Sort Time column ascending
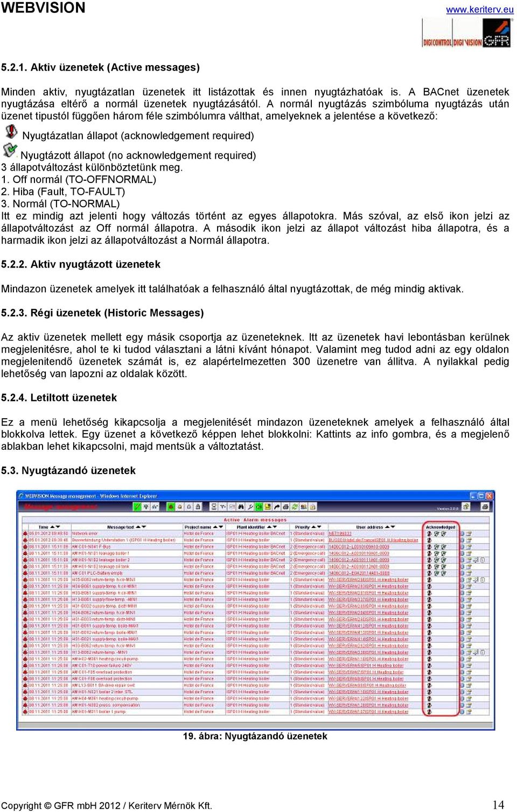This screenshot has width=517, height=812. 52,527
